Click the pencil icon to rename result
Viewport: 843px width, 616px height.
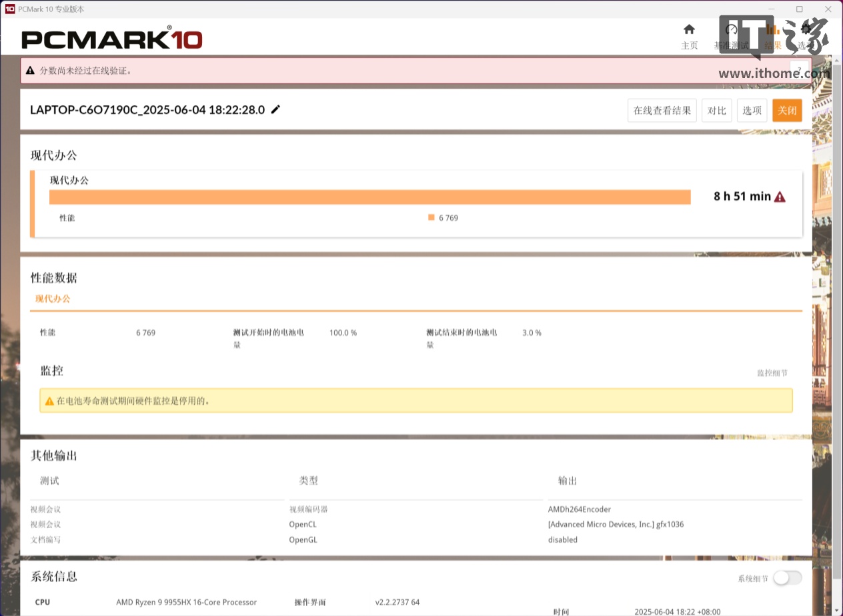[x=275, y=109]
